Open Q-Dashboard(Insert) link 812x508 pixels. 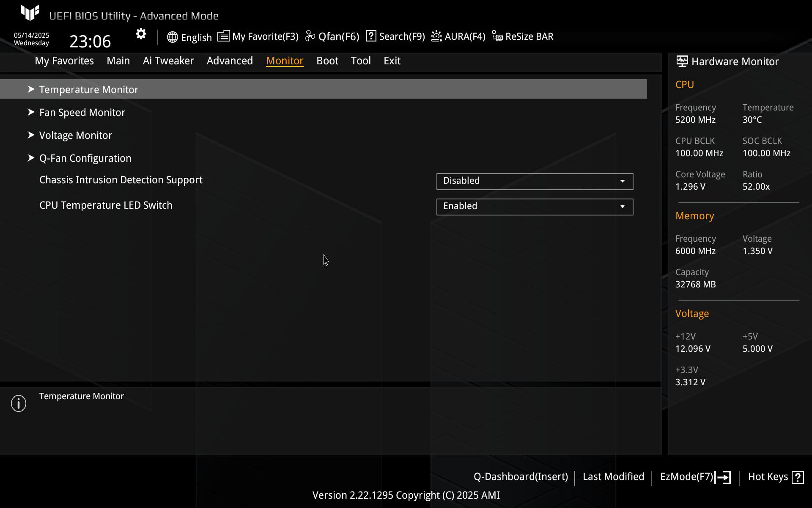520,477
